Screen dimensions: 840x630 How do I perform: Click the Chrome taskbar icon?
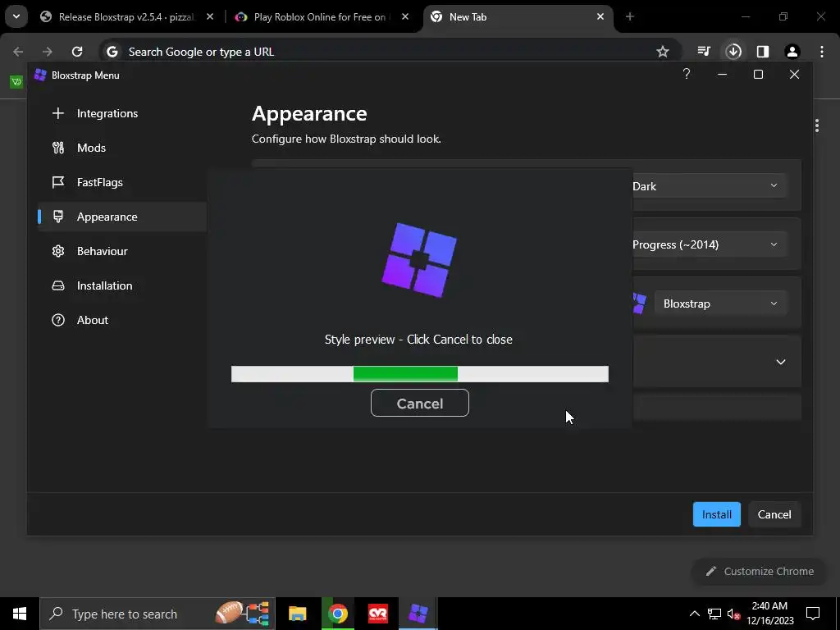(x=338, y=614)
